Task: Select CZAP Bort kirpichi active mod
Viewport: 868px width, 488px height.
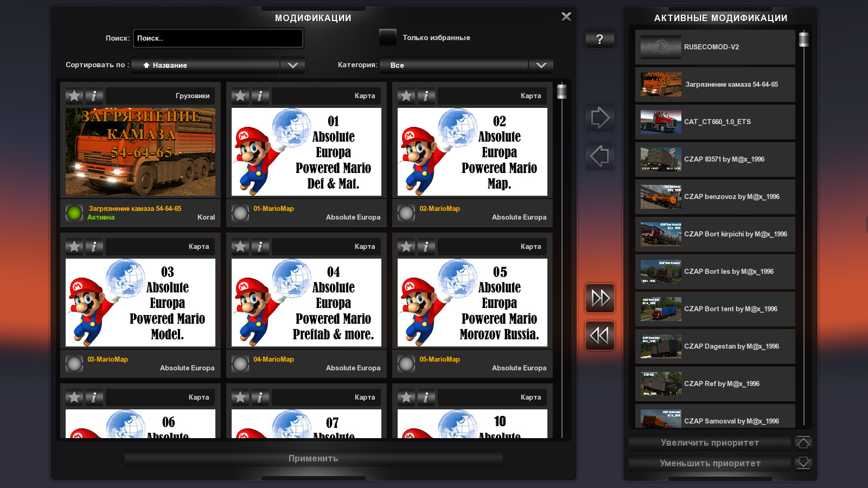Action: point(715,234)
